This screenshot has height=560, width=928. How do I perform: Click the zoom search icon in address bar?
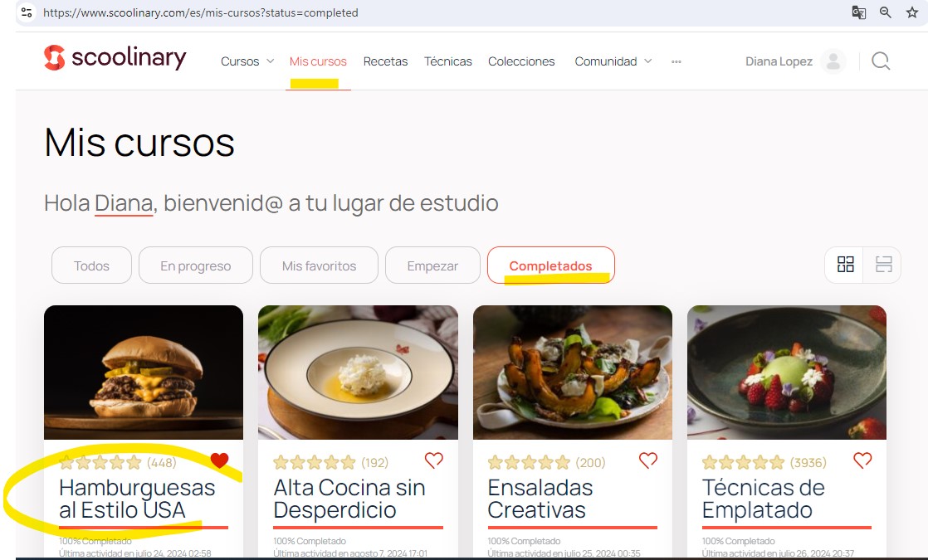885,13
